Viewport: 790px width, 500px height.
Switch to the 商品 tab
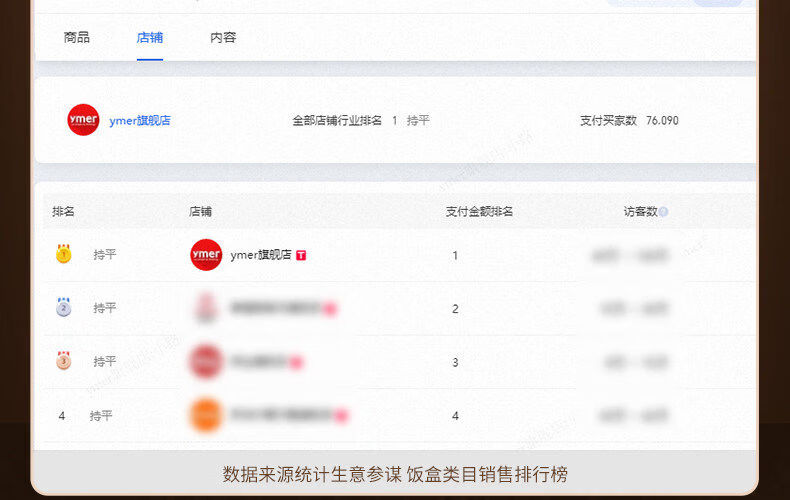(77, 38)
